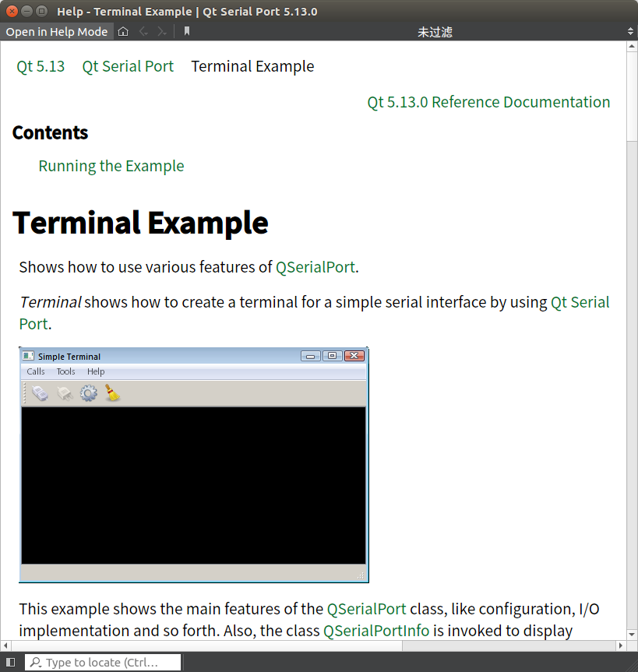Click the magnifier icon in the locator
The image size is (638, 672).
coord(36,662)
